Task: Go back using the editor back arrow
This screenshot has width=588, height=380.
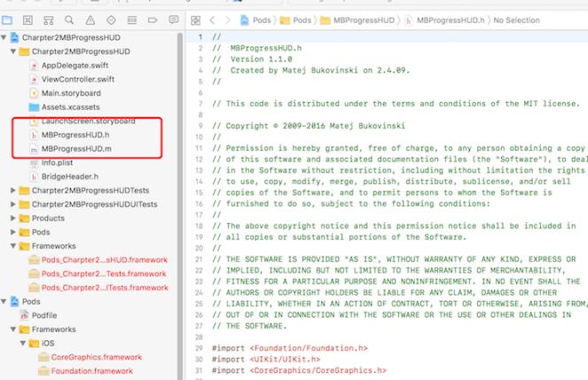Action: (x=213, y=19)
